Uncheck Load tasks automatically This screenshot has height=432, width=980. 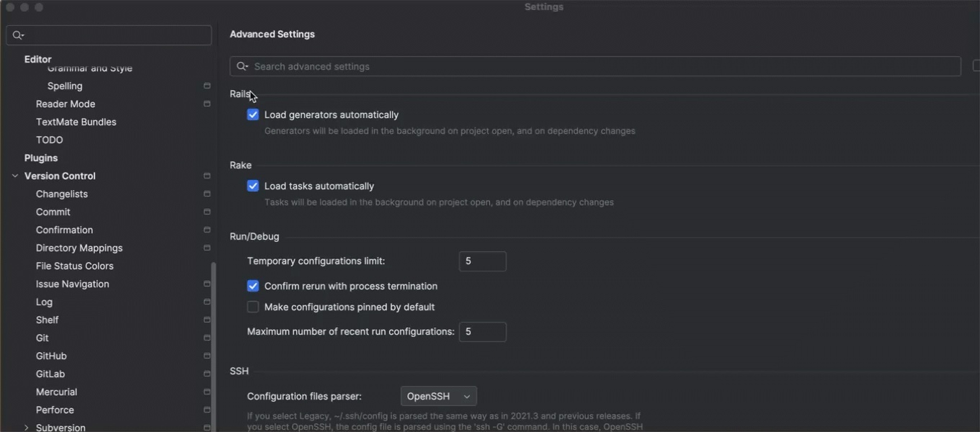(253, 186)
